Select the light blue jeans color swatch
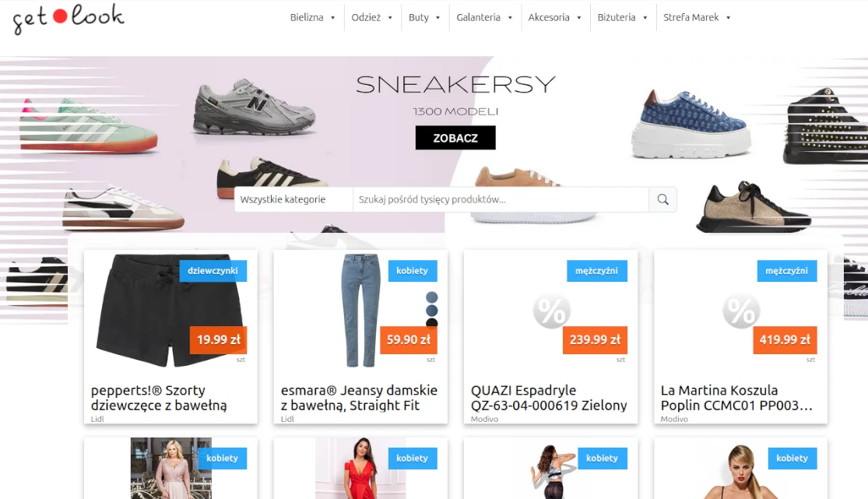Image resolution: width=868 pixels, height=499 pixels. click(x=432, y=297)
